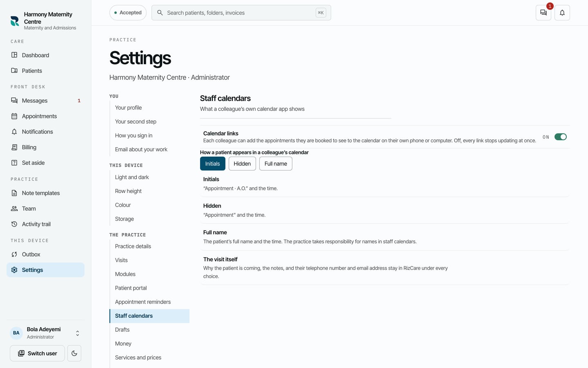
Task: Open Money settings section
Action: (x=149, y=343)
